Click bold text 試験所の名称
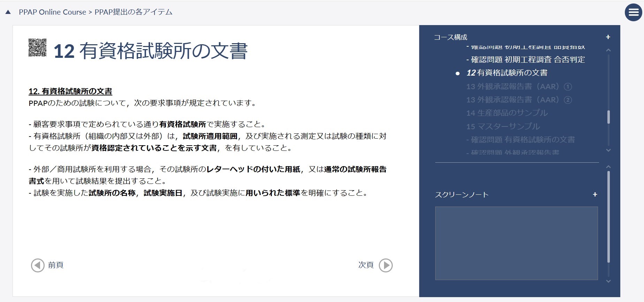Viewport: 644px width, 302px height. (112, 193)
